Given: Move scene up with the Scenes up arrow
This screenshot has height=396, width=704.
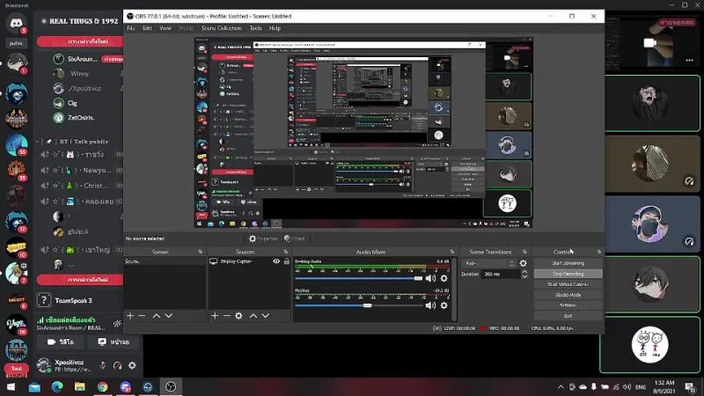Looking at the screenshot, I should [156, 316].
